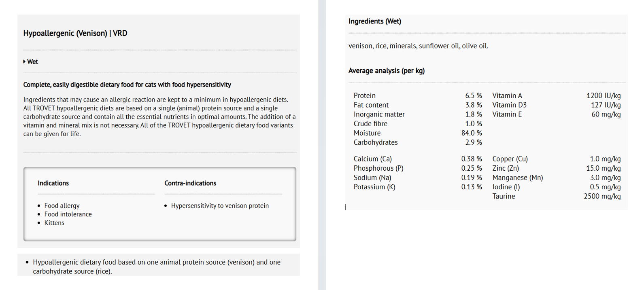Click the Food allergy bullet item

pos(62,206)
